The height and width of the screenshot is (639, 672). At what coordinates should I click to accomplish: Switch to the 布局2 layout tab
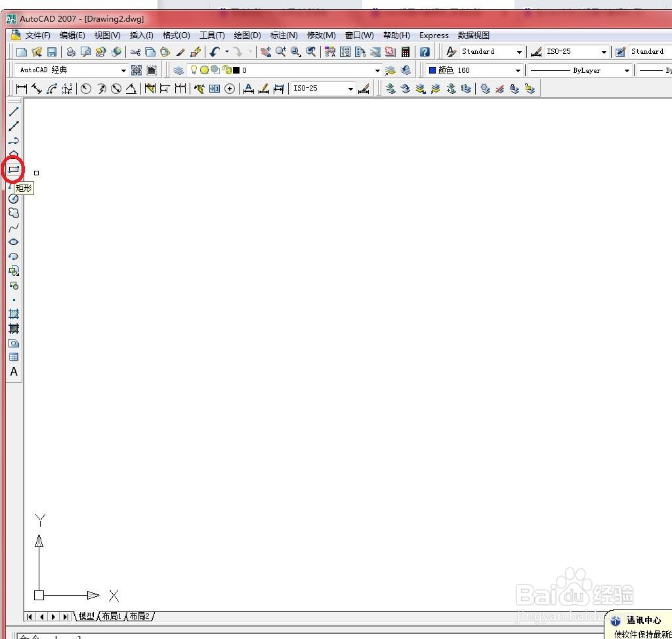(139, 616)
